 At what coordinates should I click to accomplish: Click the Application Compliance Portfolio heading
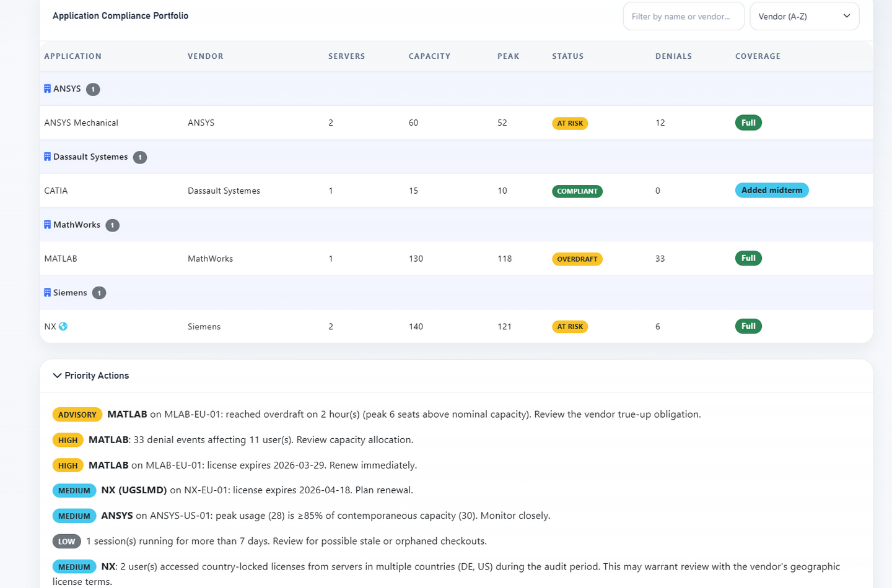[x=120, y=16]
